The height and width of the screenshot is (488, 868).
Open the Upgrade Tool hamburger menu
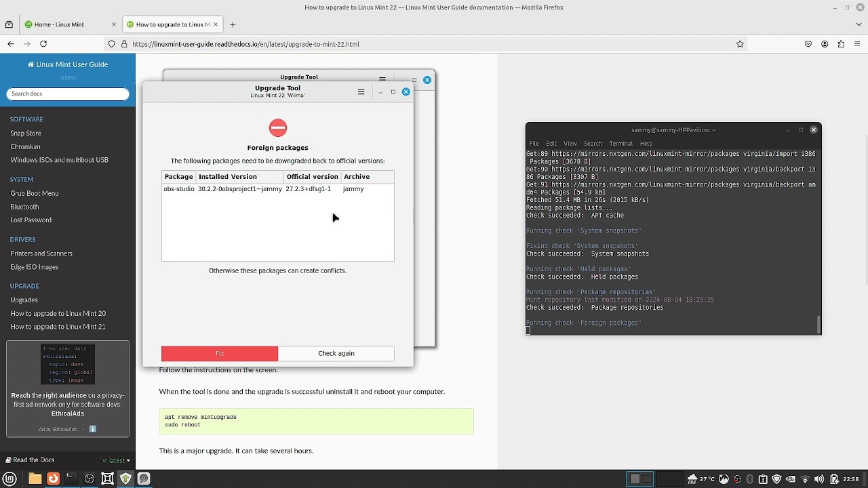(x=361, y=91)
